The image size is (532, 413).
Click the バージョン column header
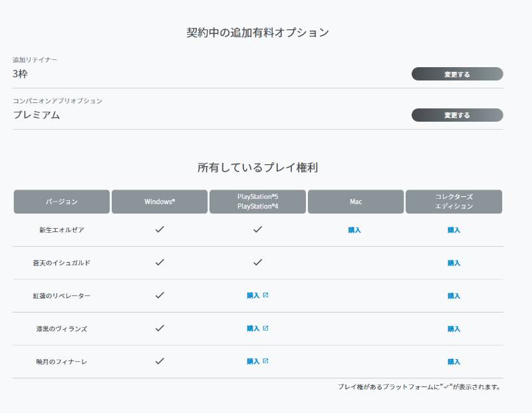coord(62,202)
